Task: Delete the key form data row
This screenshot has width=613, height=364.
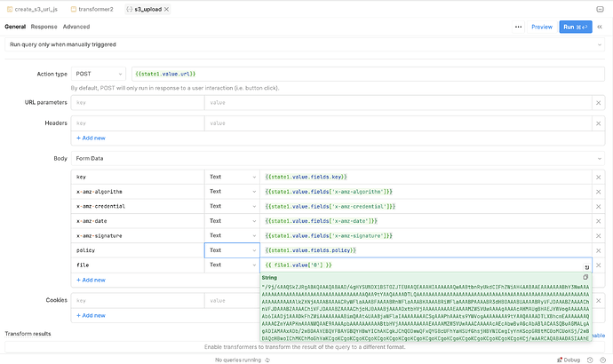Action: (x=598, y=177)
